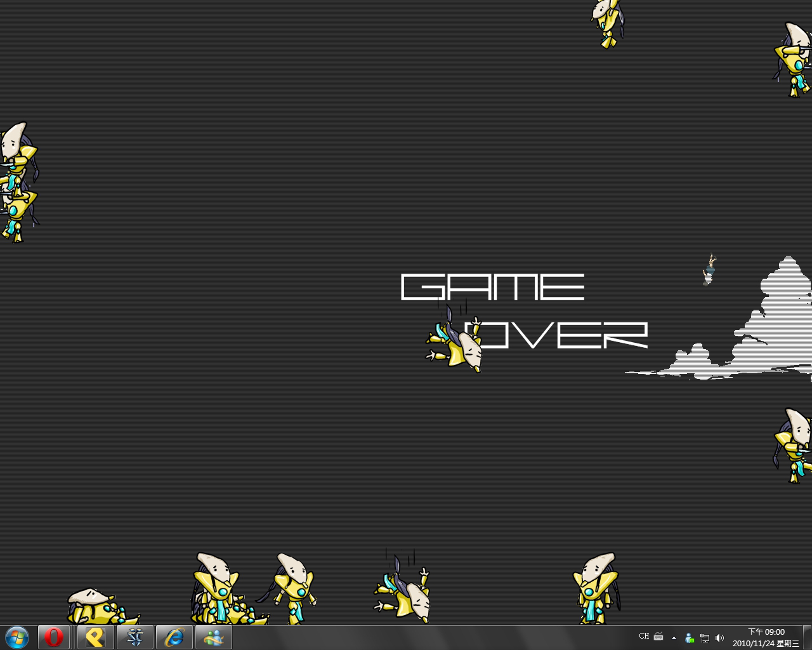812x650 pixels.
Task: Click the tiny figure falling near the cloud
Action: coord(709,270)
